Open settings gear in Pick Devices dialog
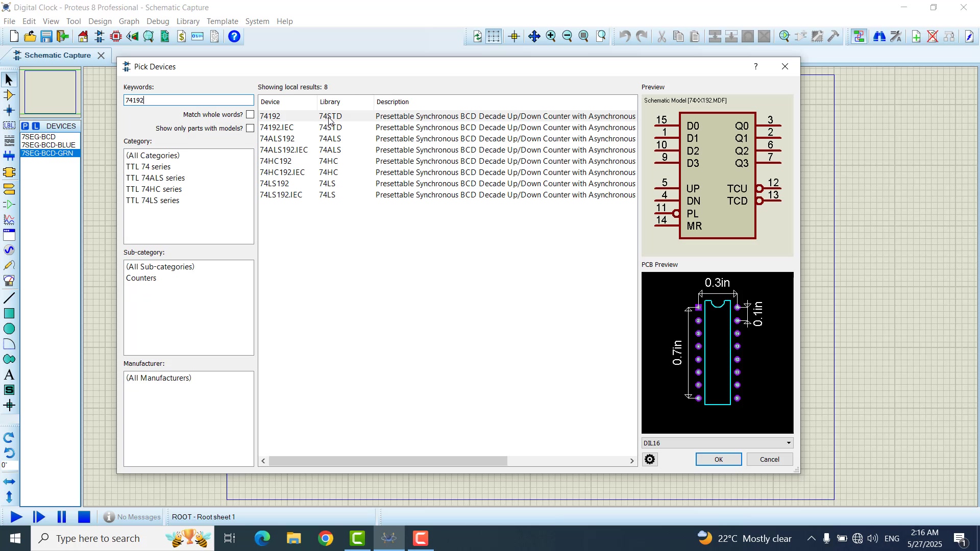 [650, 459]
